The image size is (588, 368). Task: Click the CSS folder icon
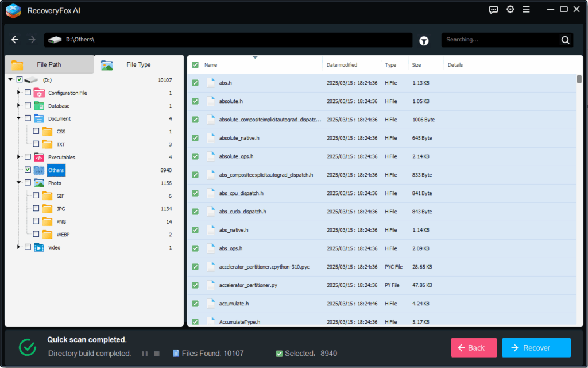[x=47, y=132]
